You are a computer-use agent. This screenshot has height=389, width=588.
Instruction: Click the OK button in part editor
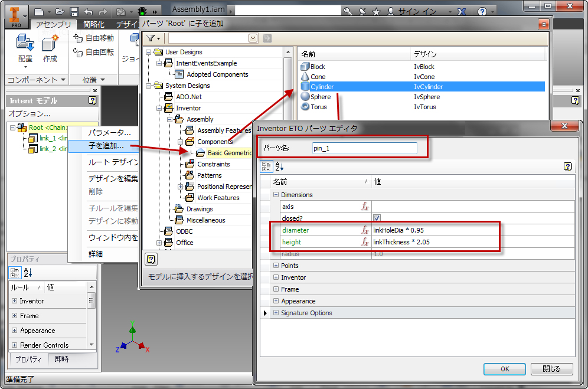coord(505,369)
